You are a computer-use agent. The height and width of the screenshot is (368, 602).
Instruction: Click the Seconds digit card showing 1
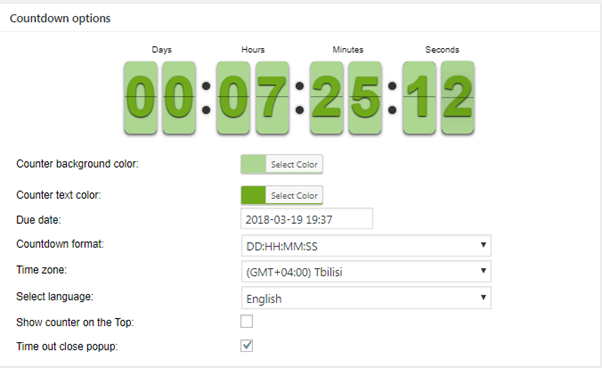pyautogui.click(x=419, y=98)
